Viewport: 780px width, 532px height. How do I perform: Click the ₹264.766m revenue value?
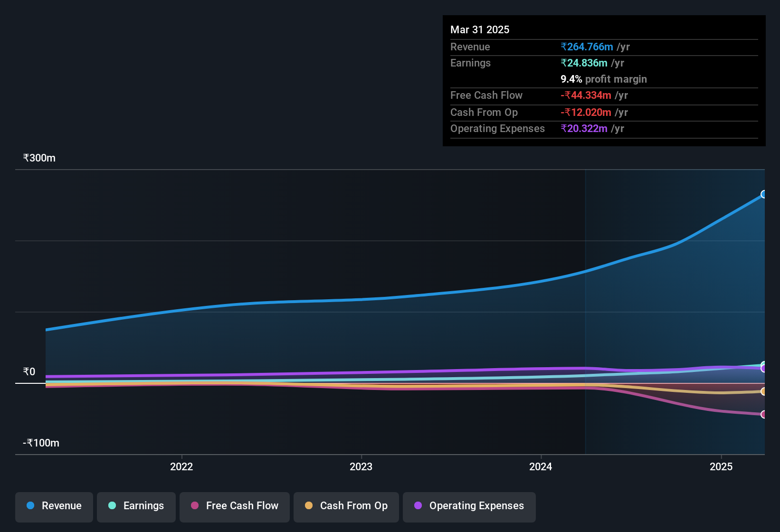click(587, 47)
